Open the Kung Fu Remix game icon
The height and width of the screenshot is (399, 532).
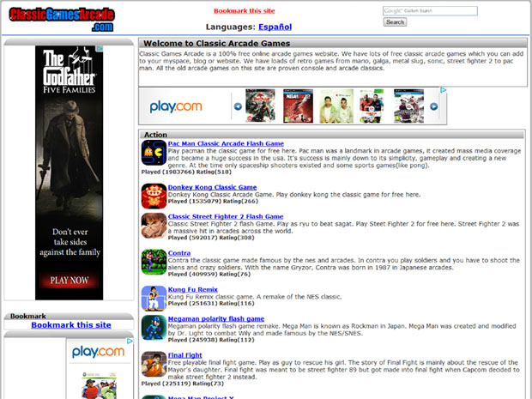click(x=154, y=299)
